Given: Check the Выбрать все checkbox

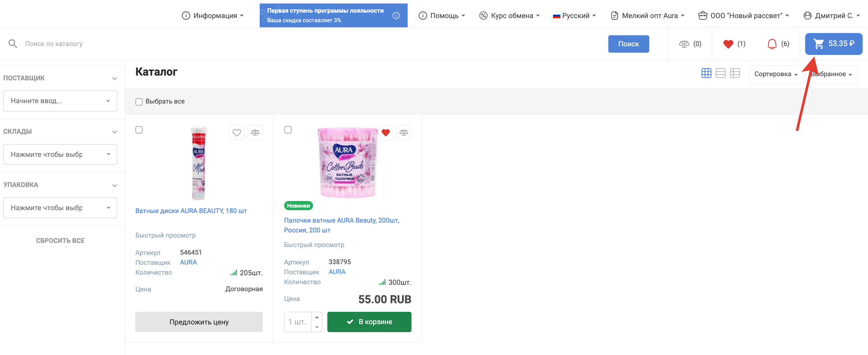Looking at the screenshot, I should tap(139, 102).
